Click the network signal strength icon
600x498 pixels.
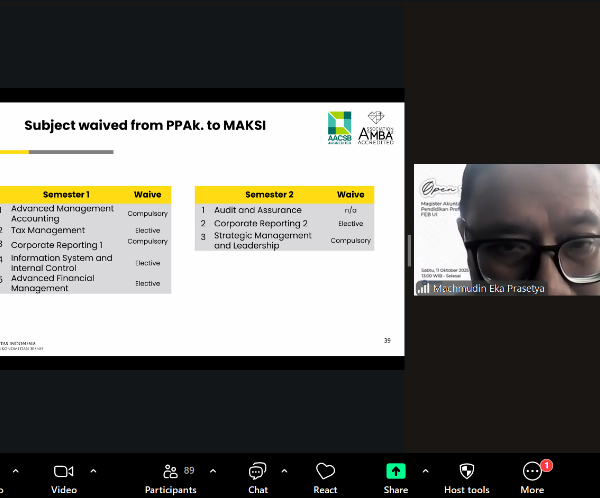[x=423, y=288]
